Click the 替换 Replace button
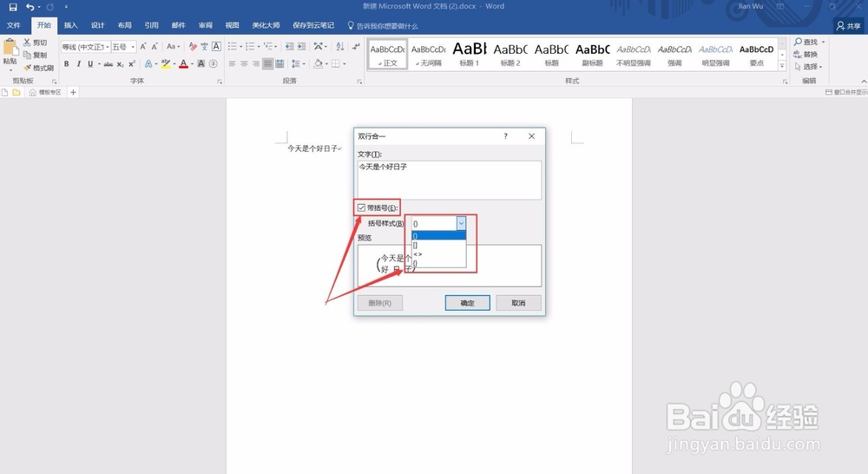The height and width of the screenshot is (474, 868). [x=806, y=55]
